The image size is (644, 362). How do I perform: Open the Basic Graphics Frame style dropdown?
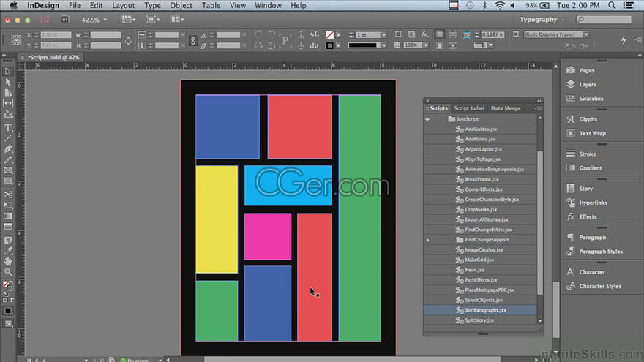point(586,34)
